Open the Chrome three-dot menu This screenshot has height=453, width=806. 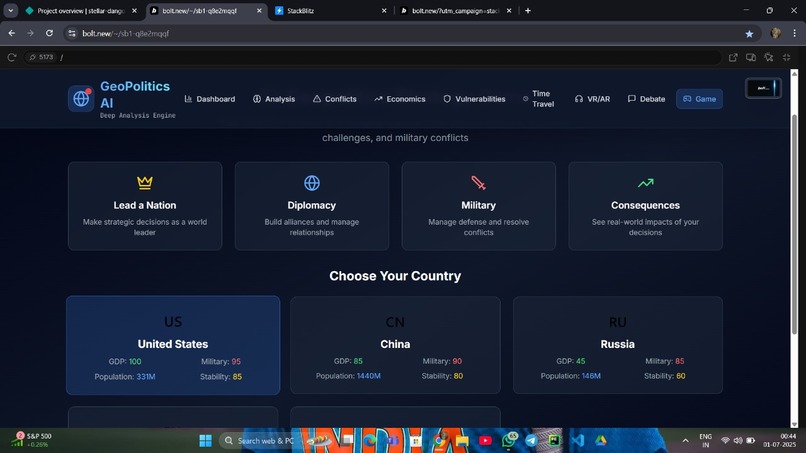[794, 33]
